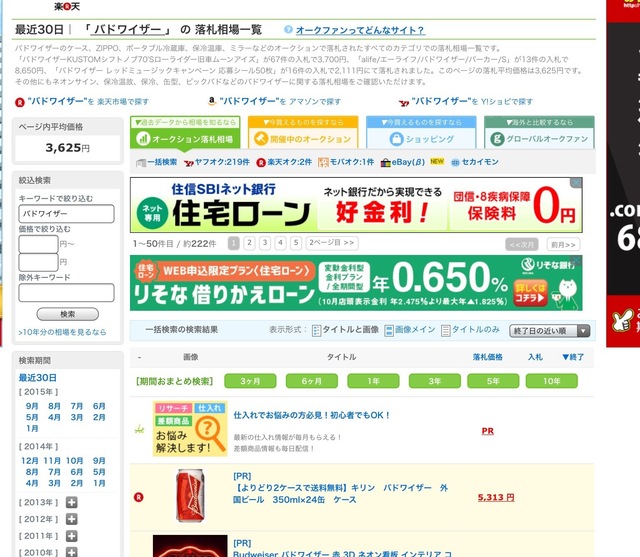
Task: Select the 3年 period button
Action: tap(435, 381)
